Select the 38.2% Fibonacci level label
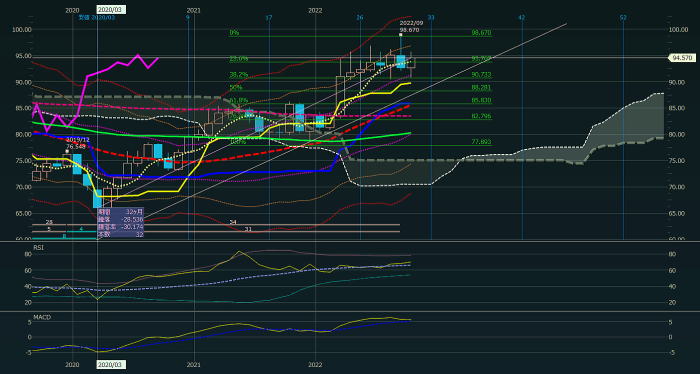The height and width of the screenshot is (374, 700). click(x=238, y=75)
